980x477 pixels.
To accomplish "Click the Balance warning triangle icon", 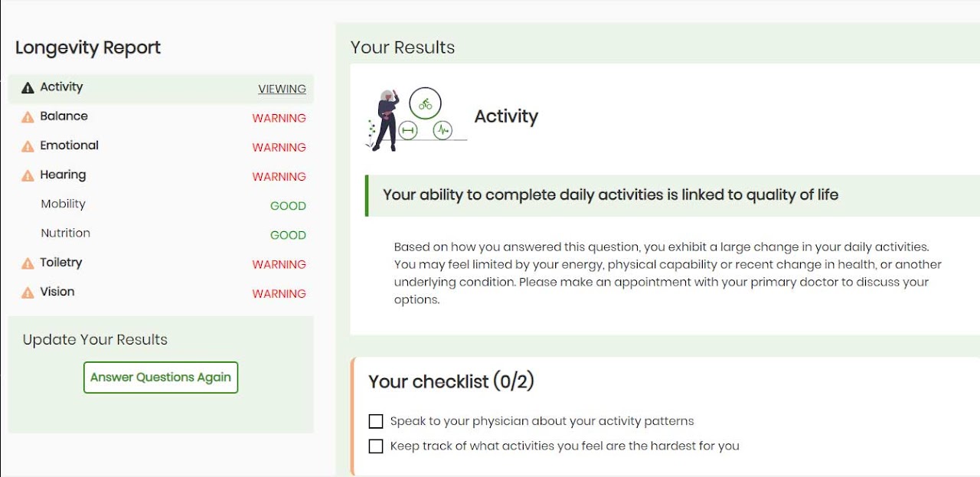I will (28, 117).
